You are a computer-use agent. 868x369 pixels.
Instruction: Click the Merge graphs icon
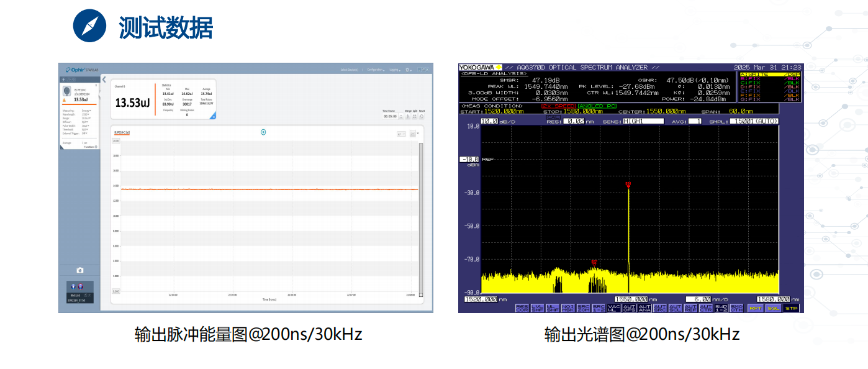click(x=408, y=116)
